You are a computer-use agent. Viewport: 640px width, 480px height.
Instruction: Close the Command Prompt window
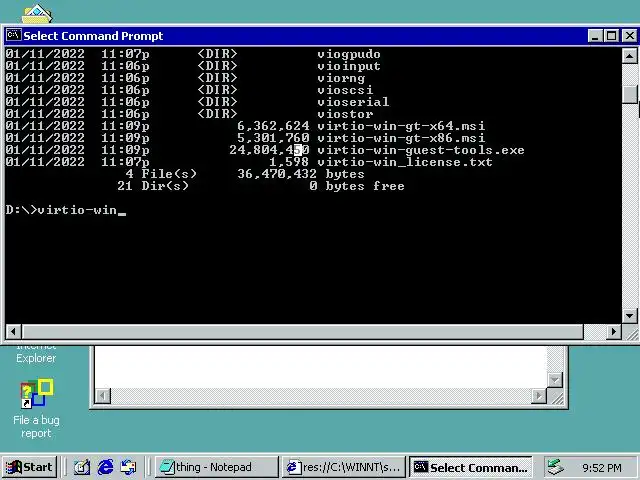pos(629,36)
